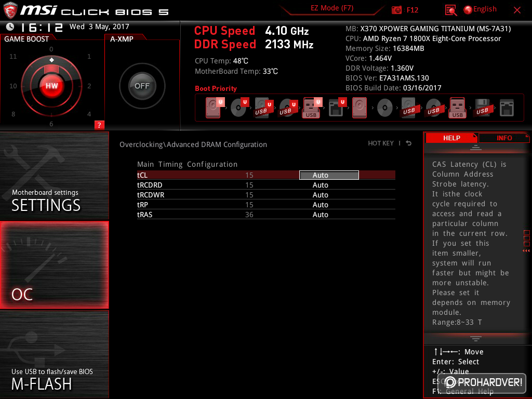This screenshot has height=399, width=532.
Task: Select the legacy hard disk boot icon
Action: pyautogui.click(x=360, y=108)
